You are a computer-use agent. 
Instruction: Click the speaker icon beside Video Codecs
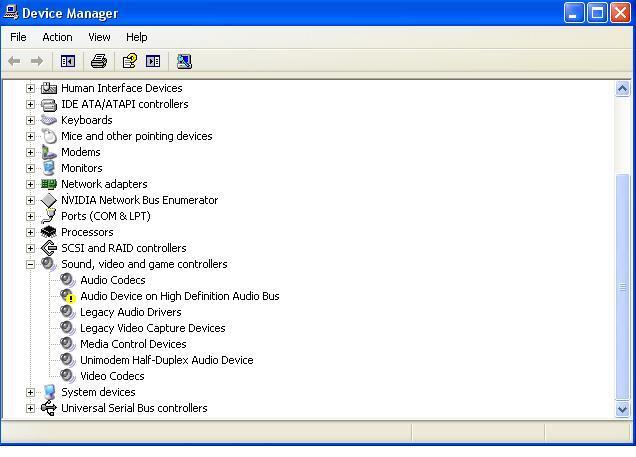(67, 376)
